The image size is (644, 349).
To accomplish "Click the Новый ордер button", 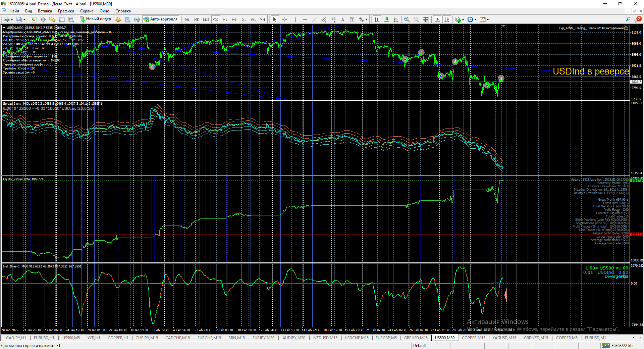I will (95, 19).
